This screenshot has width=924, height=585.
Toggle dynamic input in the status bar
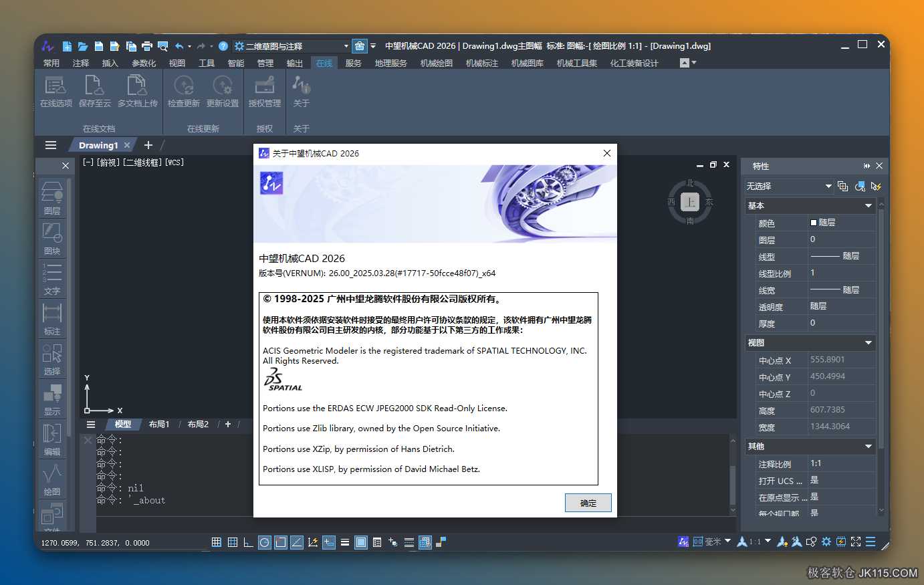coord(329,542)
